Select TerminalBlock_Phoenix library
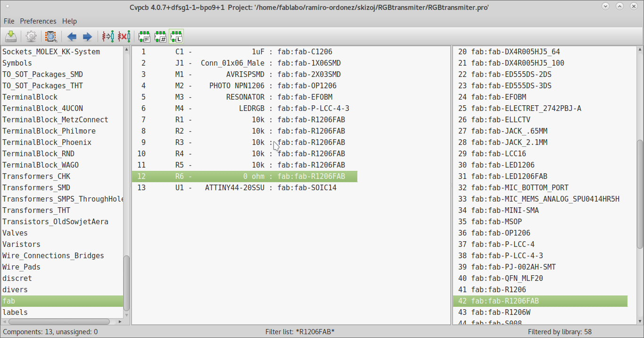The image size is (644, 338). click(x=62, y=142)
